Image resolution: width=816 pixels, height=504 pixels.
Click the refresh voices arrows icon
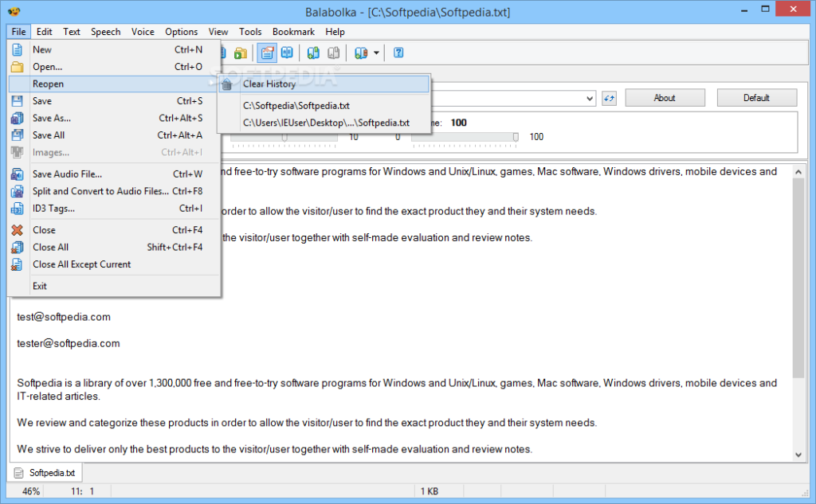(608, 97)
